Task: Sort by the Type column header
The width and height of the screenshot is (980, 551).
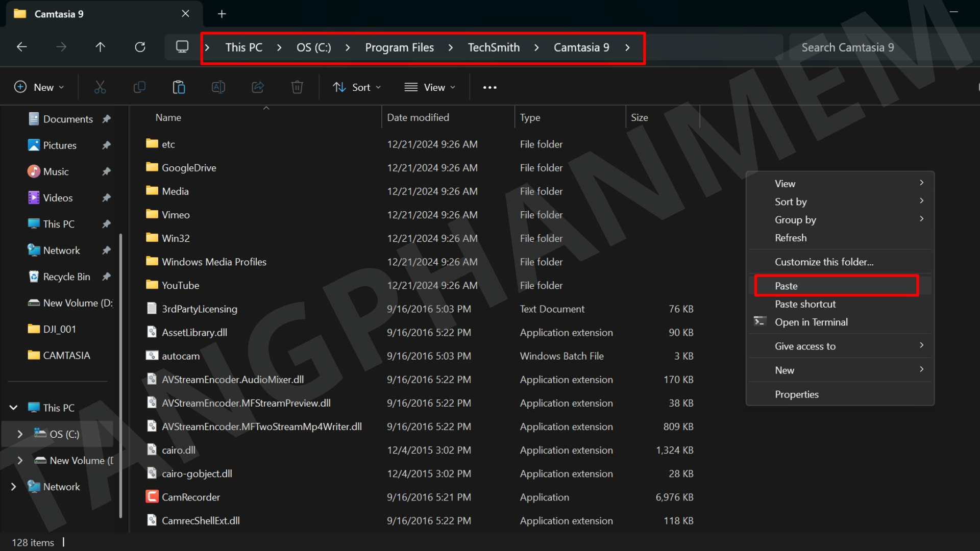Action: pyautogui.click(x=530, y=117)
